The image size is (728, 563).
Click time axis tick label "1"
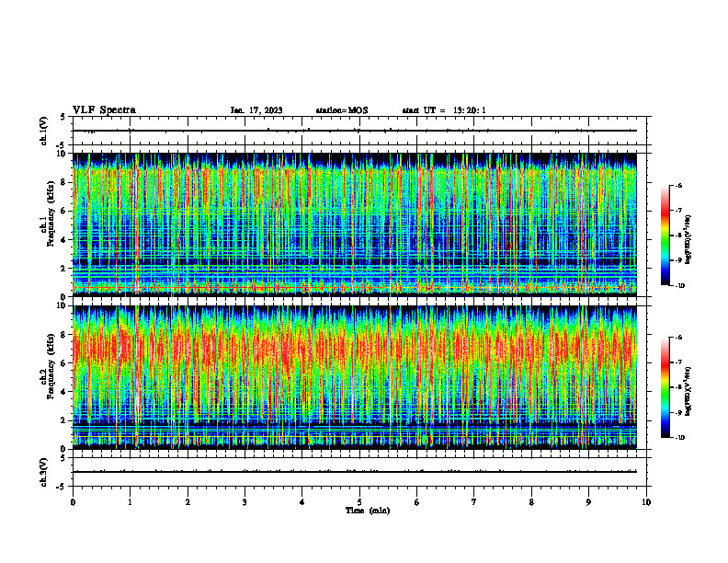click(x=130, y=502)
